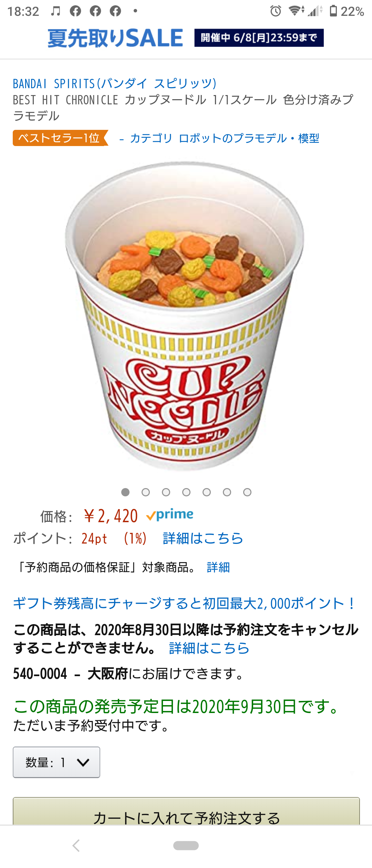Tap the home pill in navigation bar
Screen dimensions: 372x868
[x=186, y=845]
